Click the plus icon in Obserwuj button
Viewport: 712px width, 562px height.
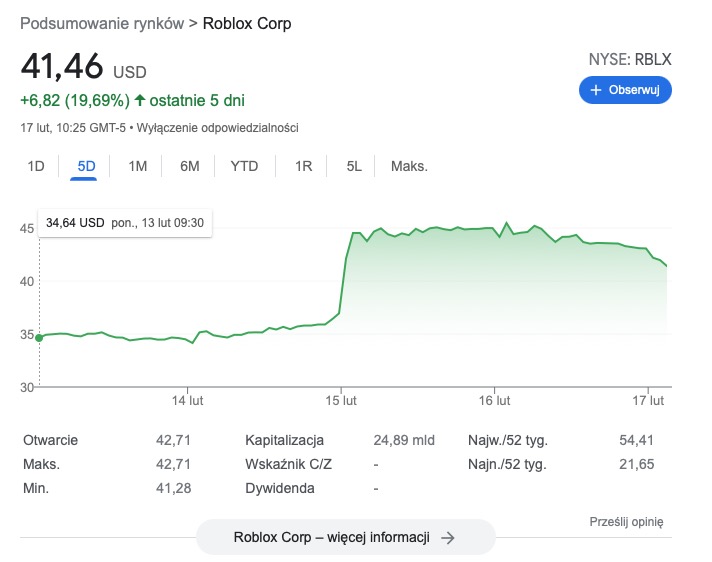point(595,90)
